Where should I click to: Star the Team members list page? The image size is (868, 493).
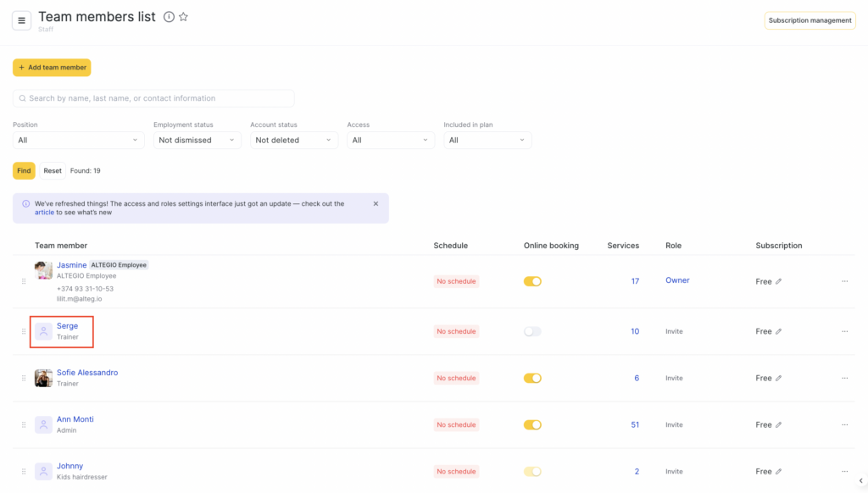pyautogui.click(x=183, y=17)
